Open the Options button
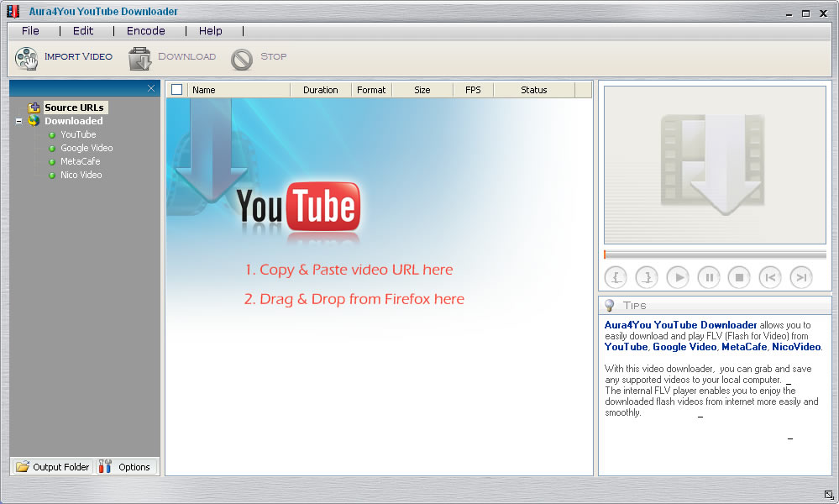The image size is (839, 504). coord(127,466)
